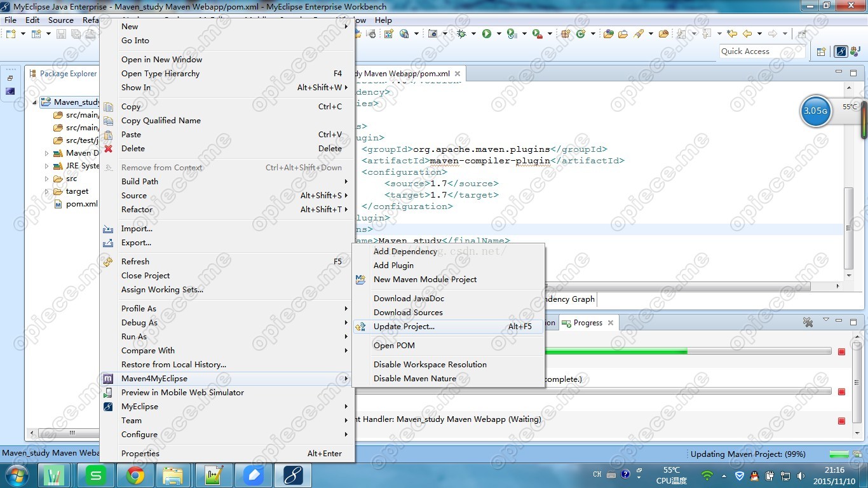The height and width of the screenshot is (488, 868).
Task: Click the Open Type folder icon
Action: coord(608,34)
